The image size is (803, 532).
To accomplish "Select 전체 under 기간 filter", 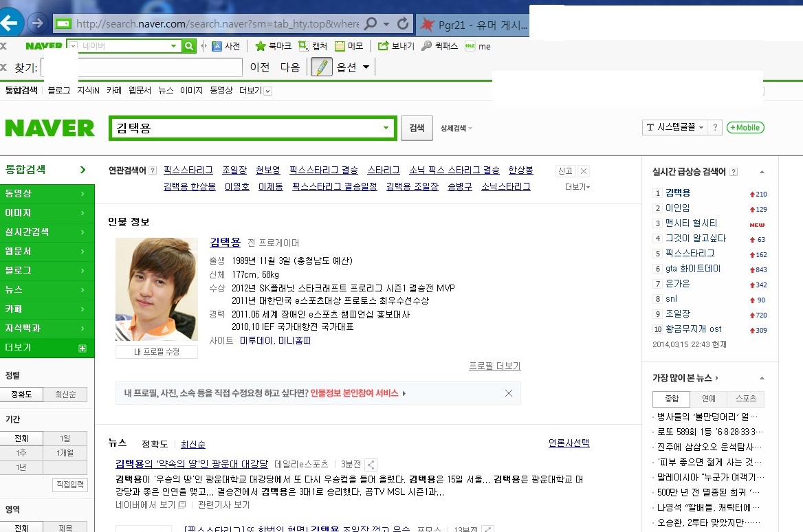I will coord(21,439).
